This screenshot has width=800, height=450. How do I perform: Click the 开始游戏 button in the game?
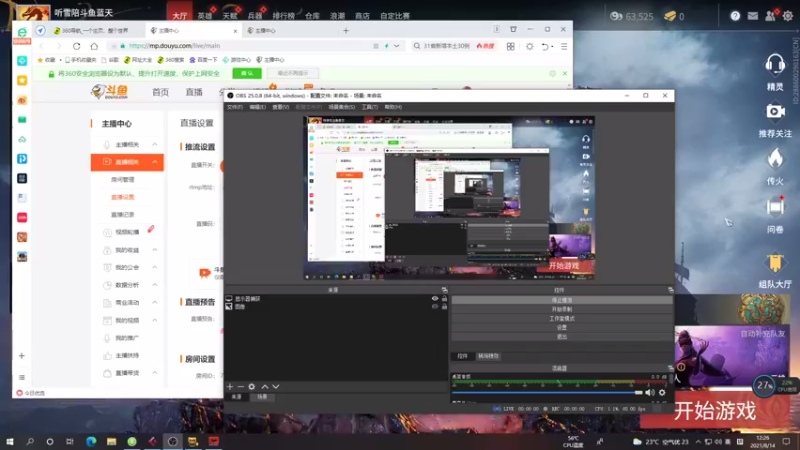pyautogui.click(x=715, y=411)
